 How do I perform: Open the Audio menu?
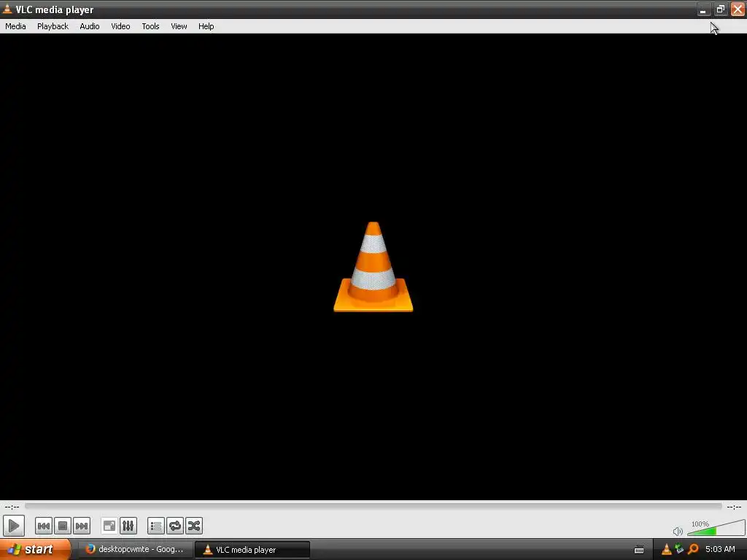pos(90,26)
